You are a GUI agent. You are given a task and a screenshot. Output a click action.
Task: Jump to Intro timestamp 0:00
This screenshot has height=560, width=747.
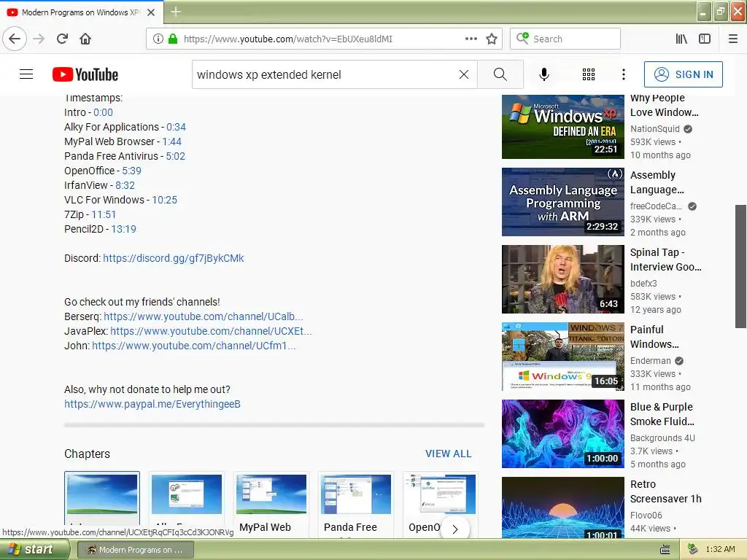(103, 112)
